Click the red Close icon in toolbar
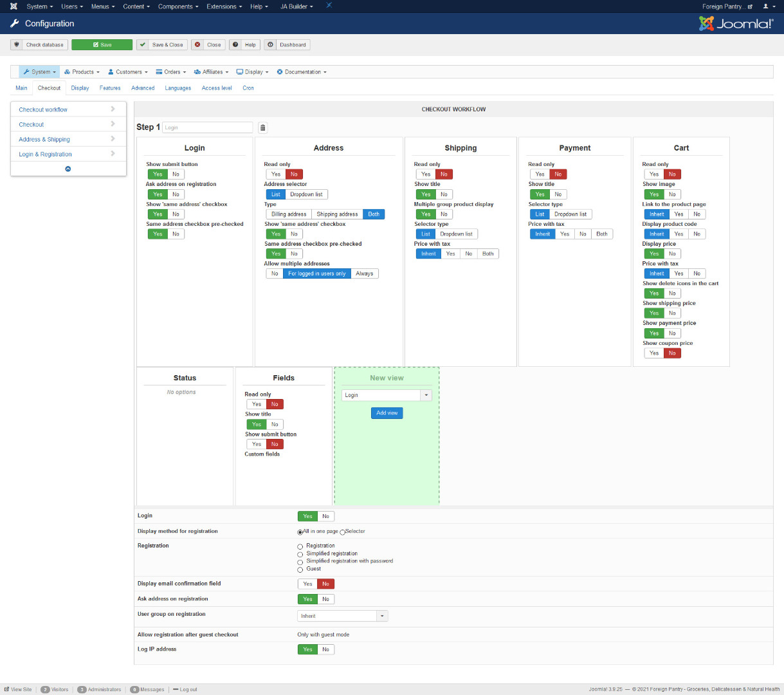The height and width of the screenshot is (695, 784). coord(197,45)
